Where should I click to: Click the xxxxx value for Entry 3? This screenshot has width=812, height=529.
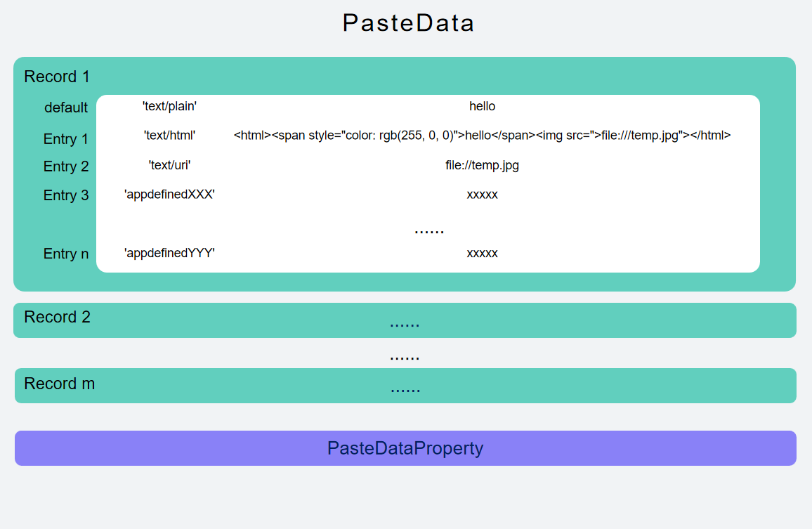point(482,195)
